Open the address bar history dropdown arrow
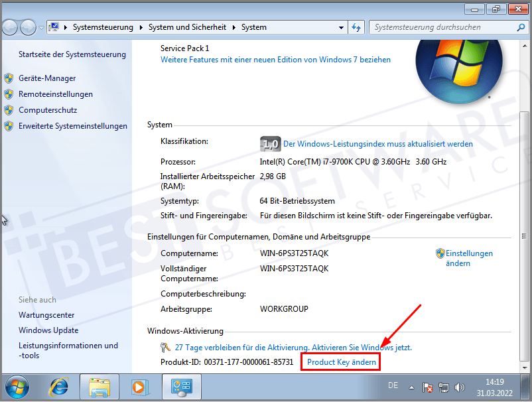This screenshot has width=532, height=402. click(x=341, y=28)
